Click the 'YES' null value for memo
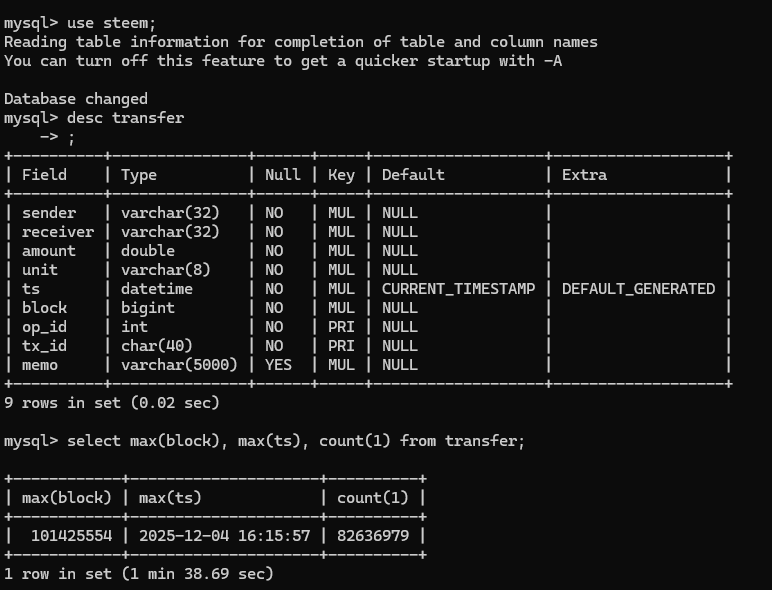Screen dimensions: 772x590 278,365
